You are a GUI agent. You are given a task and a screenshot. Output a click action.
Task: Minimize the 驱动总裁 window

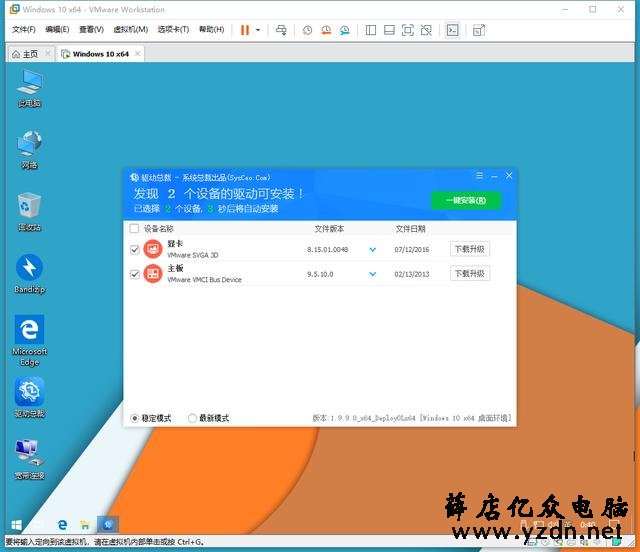[x=494, y=176]
